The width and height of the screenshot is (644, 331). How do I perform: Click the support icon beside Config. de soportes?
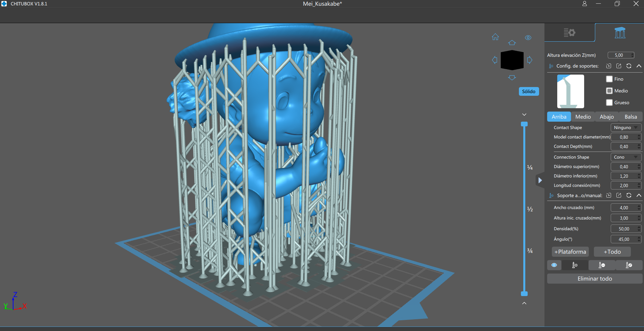point(551,66)
